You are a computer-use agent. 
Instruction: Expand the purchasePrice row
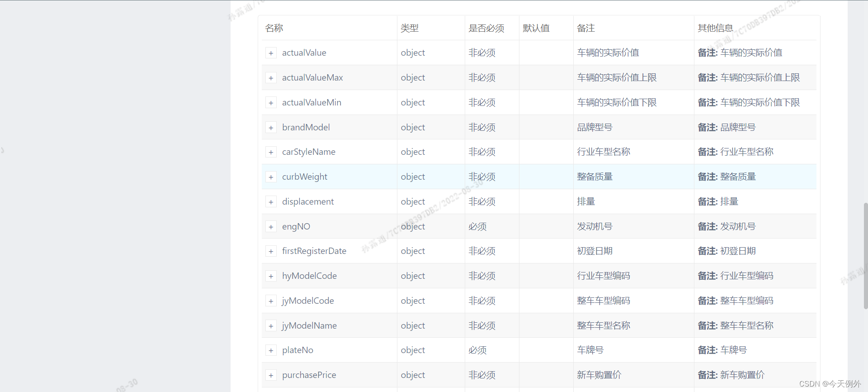[x=271, y=375]
